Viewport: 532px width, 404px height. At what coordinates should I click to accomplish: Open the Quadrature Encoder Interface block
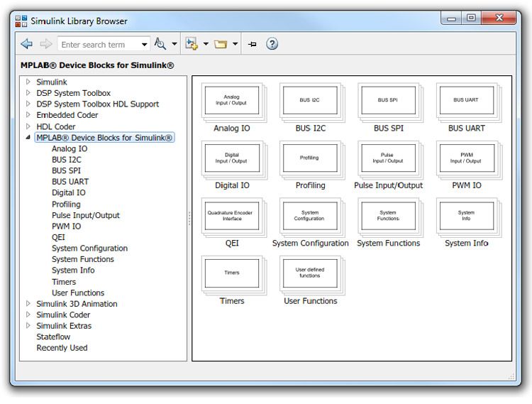pos(231,217)
